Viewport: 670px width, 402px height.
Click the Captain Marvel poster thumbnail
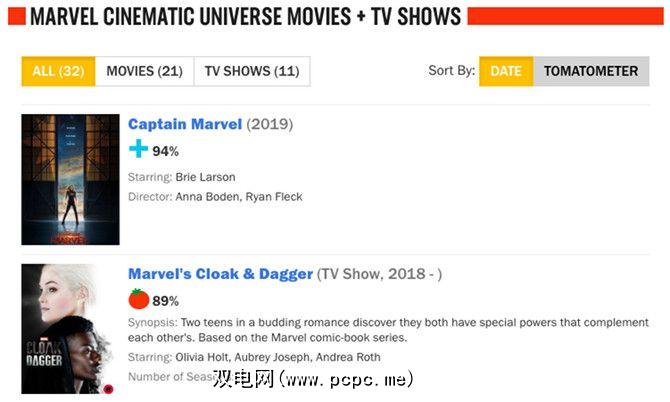pos(70,180)
